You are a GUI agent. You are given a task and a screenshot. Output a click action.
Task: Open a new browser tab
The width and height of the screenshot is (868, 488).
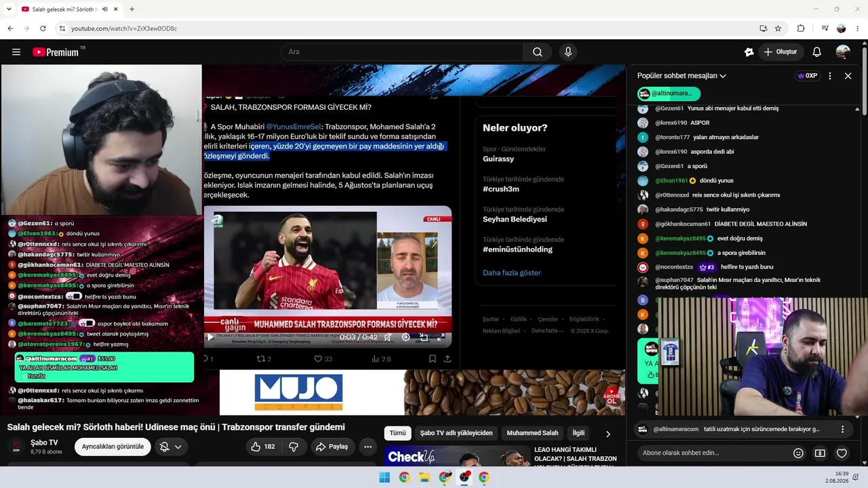point(132,9)
